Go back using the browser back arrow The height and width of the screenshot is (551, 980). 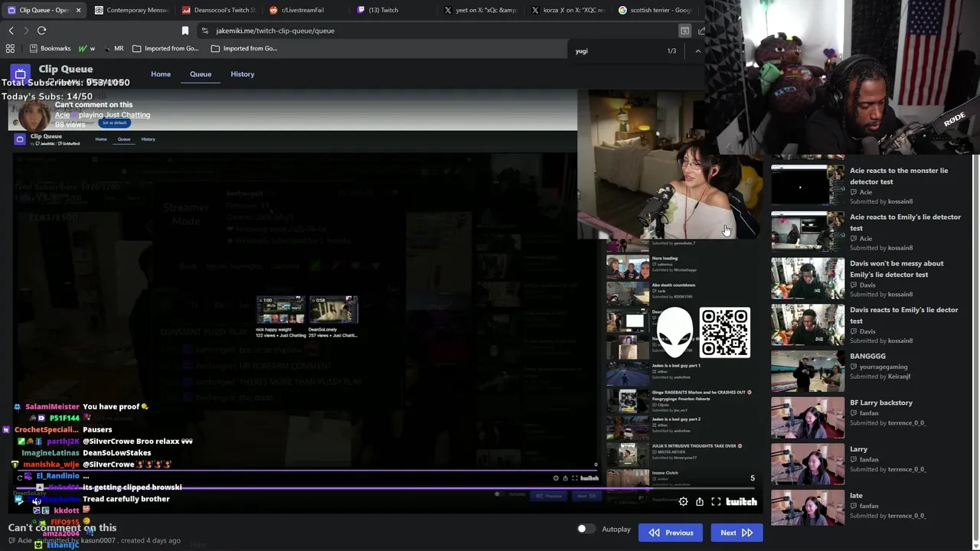(x=11, y=31)
